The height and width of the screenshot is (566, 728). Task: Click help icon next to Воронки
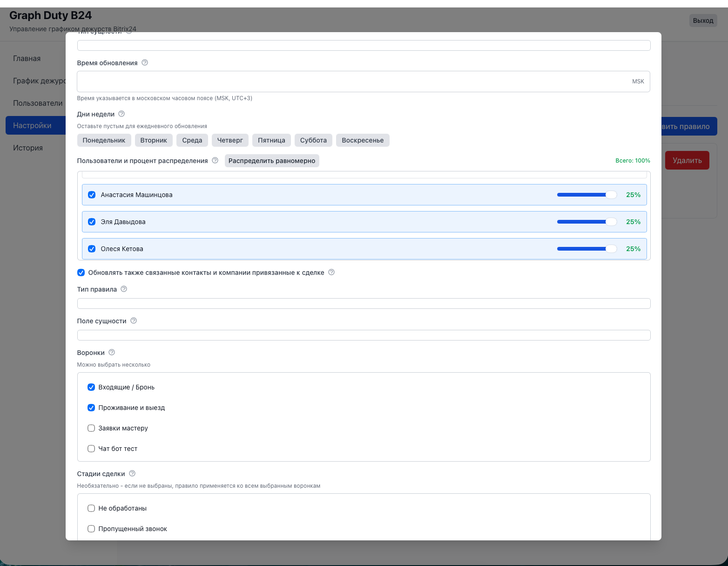tap(112, 353)
